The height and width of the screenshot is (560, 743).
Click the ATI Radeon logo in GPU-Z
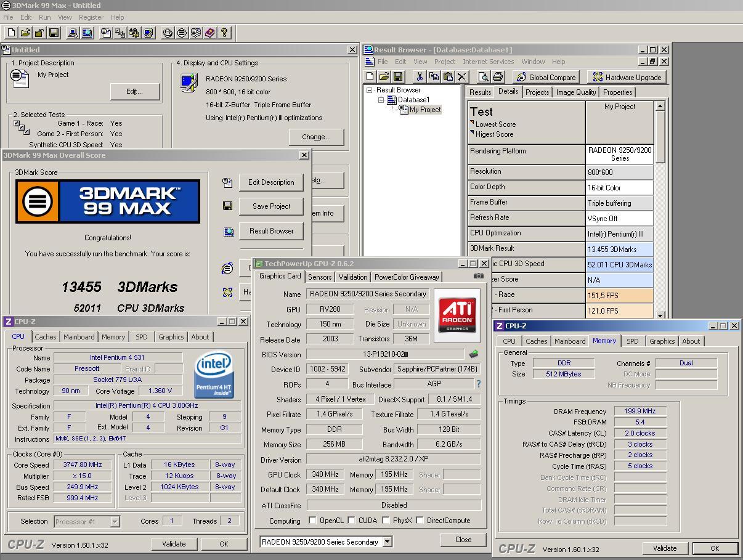pyautogui.click(x=457, y=315)
